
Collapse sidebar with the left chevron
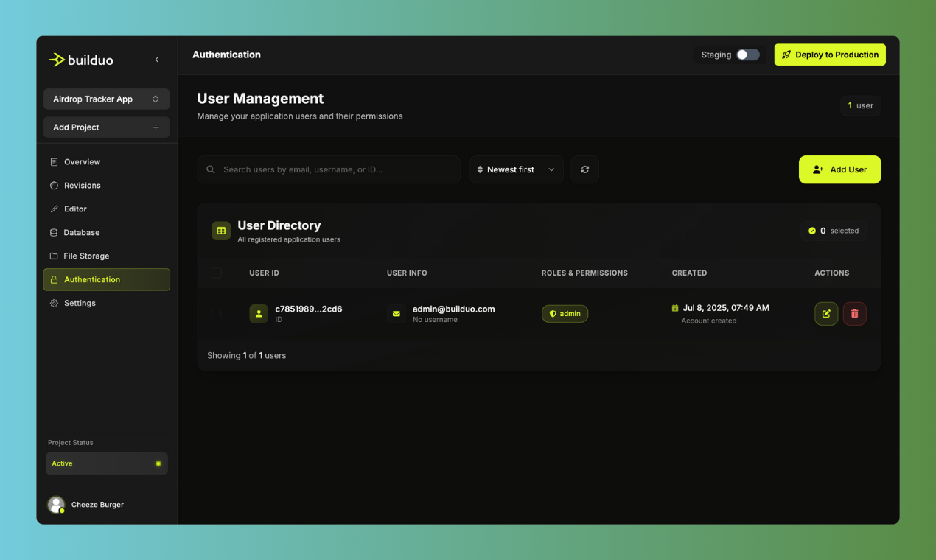[x=157, y=60]
